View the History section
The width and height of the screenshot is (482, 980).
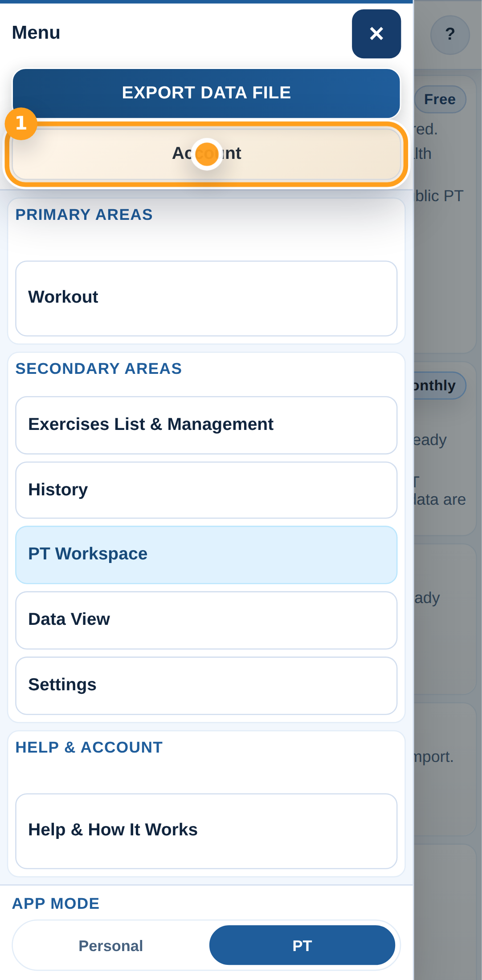206,490
